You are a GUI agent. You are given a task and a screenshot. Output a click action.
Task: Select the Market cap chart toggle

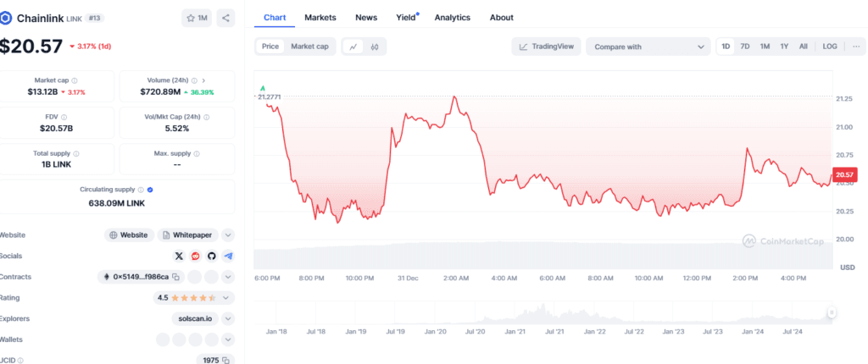(309, 47)
